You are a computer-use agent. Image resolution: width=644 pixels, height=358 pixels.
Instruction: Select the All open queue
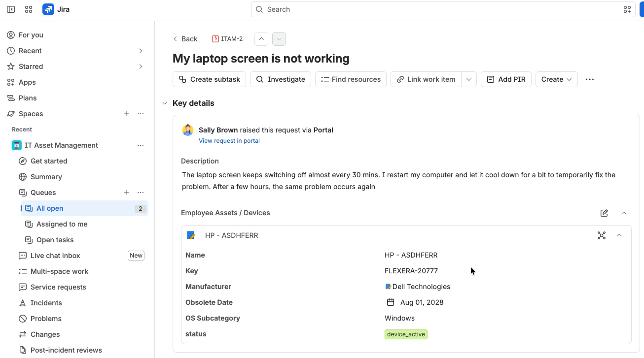tap(84, 208)
